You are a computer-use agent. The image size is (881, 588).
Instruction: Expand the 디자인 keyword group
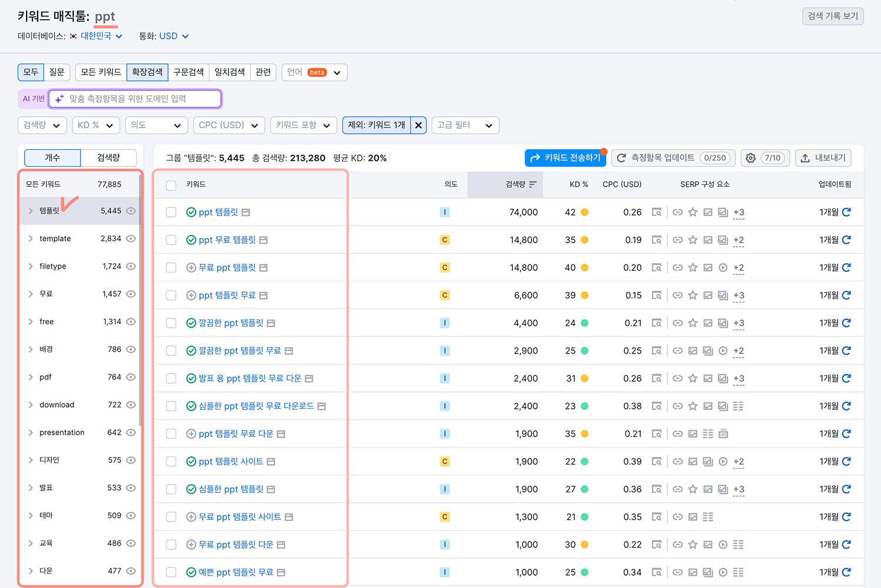pos(31,460)
